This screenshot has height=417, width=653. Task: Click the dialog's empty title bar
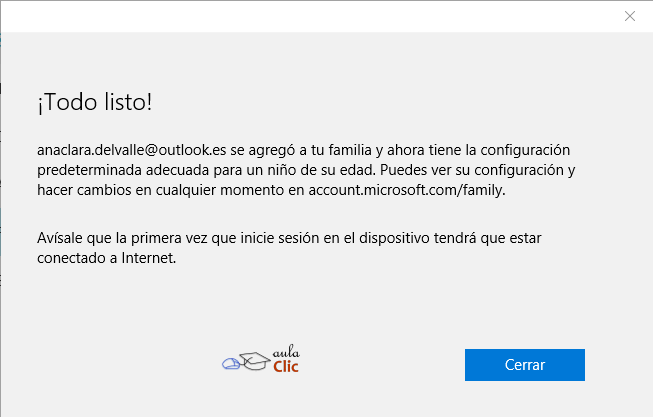click(300, 16)
